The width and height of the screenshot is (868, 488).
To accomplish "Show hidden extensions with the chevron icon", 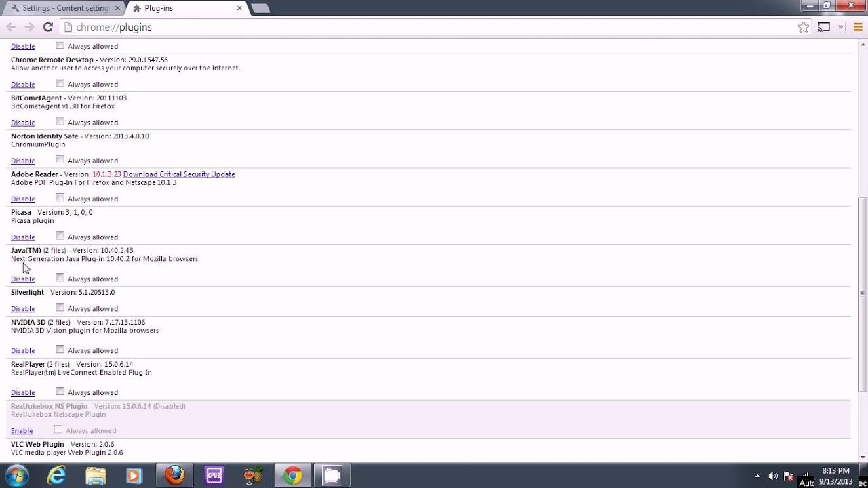I will pyautogui.click(x=840, y=27).
